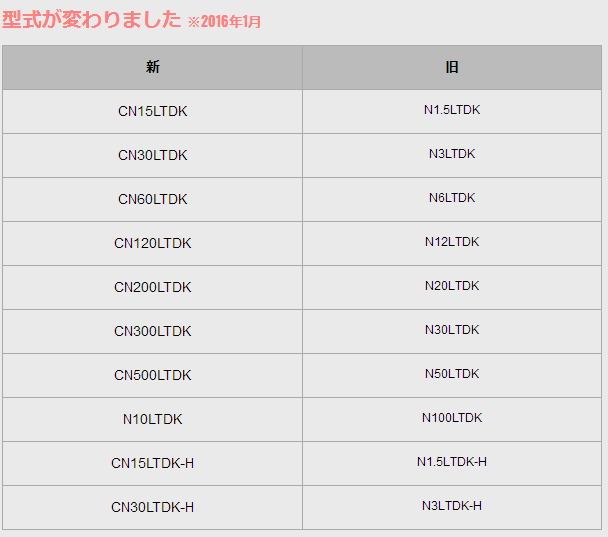Click the 旧 column header
Screen dimensions: 608x537
coord(452,67)
